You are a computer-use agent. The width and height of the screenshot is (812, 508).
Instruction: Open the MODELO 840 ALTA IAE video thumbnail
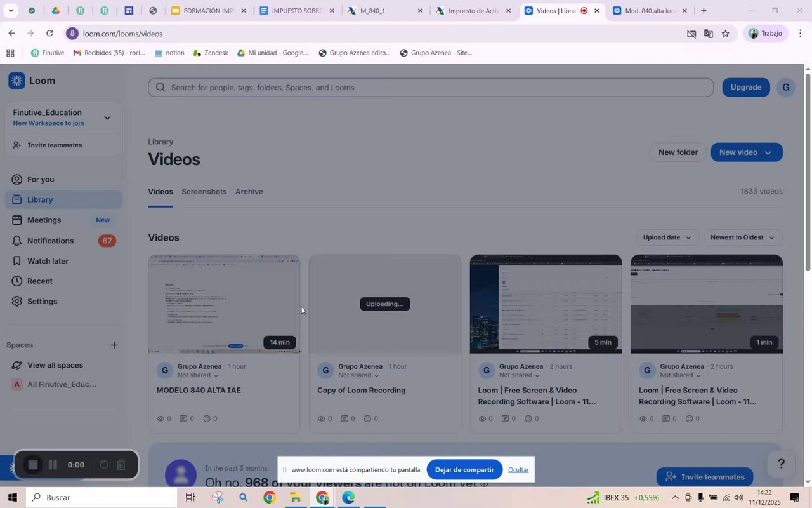pyautogui.click(x=224, y=304)
